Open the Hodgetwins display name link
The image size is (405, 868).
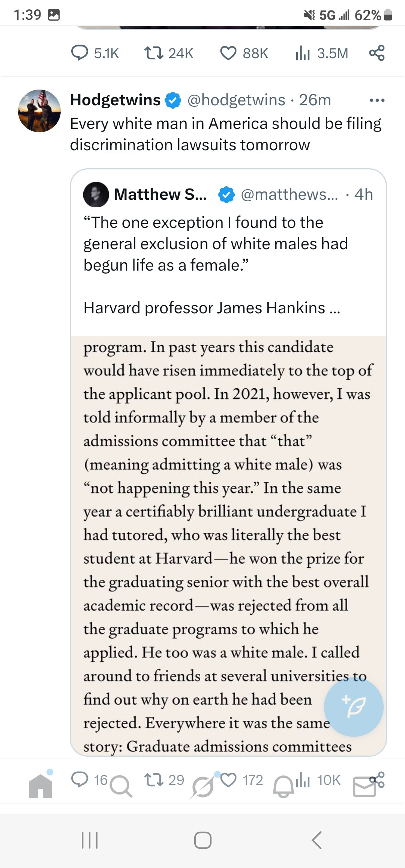click(115, 100)
